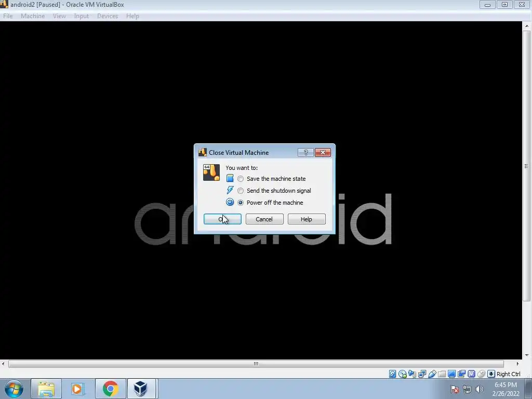Click the optical disc status icon
Image resolution: width=532 pixels, height=399 pixels.
403,374
